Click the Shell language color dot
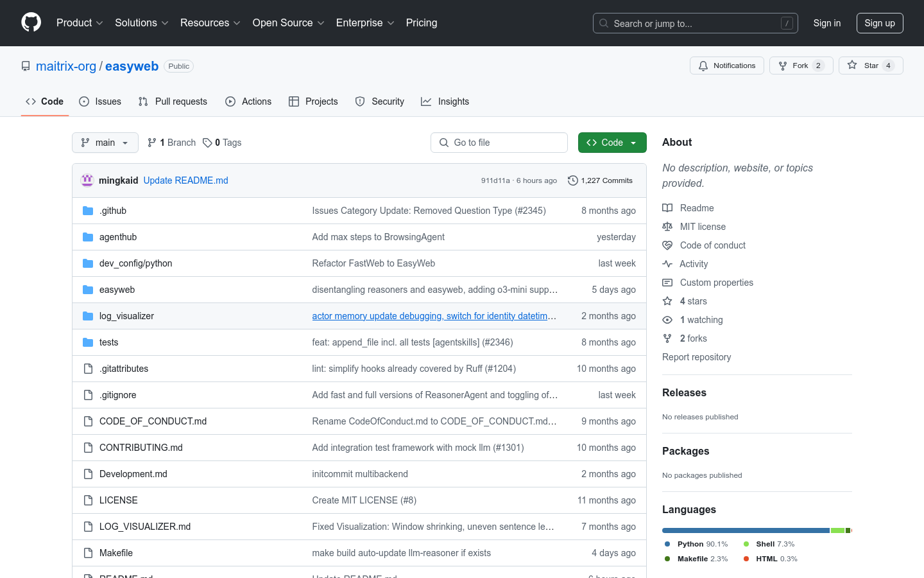The image size is (924, 578). (746, 544)
